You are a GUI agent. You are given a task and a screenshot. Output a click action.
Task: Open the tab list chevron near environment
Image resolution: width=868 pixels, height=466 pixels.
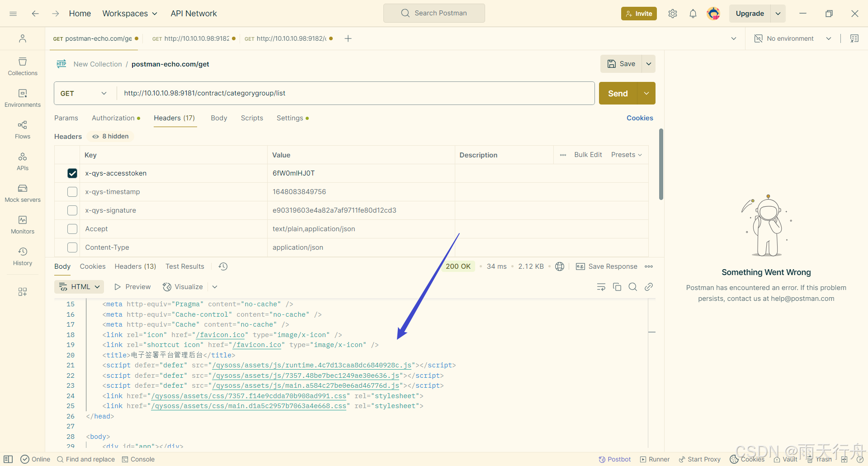point(734,38)
